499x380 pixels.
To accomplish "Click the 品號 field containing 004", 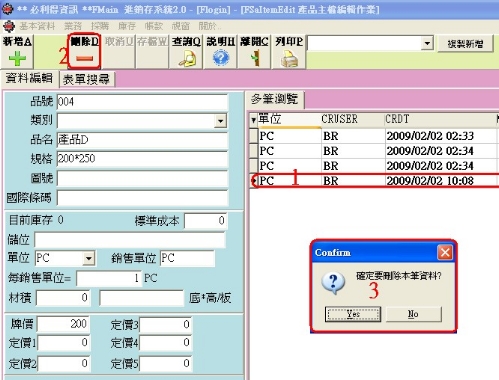I will (142, 102).
